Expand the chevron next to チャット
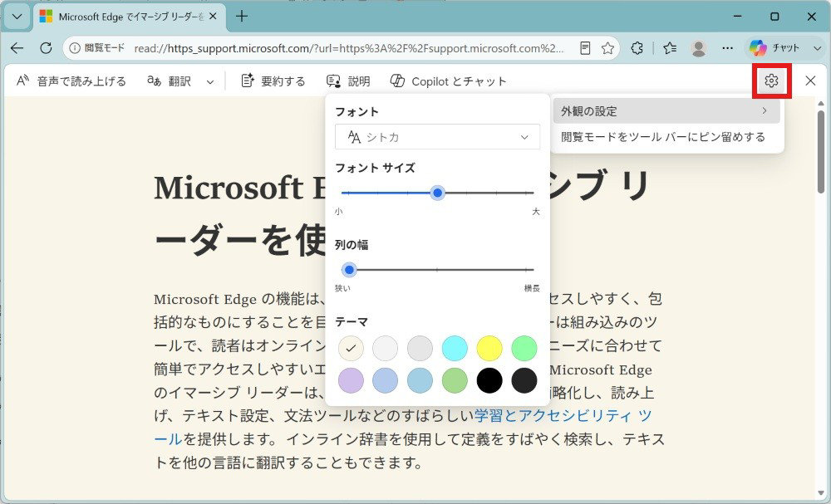Image resolution: width=831 pixels, height=504 pixels. [817, 48]
